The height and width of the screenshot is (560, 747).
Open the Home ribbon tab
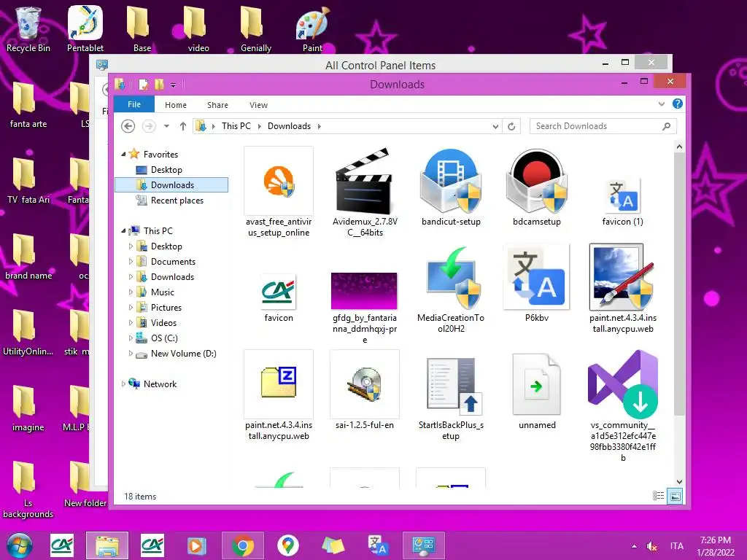click(x=176, y=105)
